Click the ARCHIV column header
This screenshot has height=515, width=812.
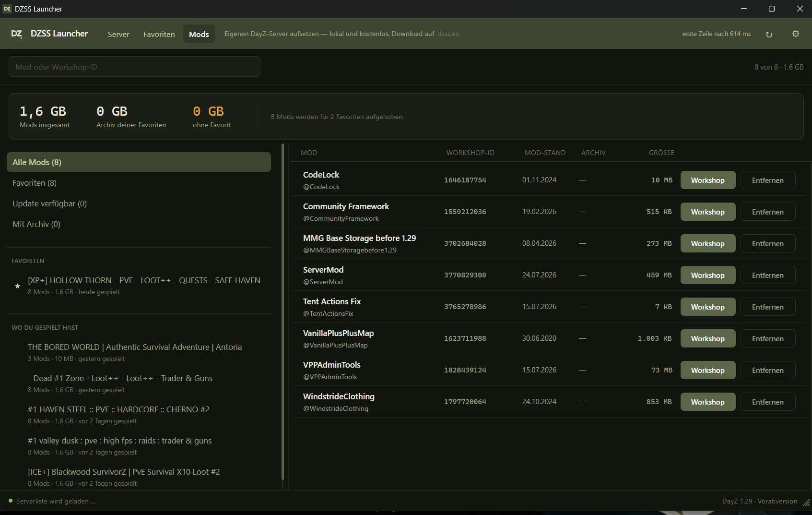coord(593,153)
